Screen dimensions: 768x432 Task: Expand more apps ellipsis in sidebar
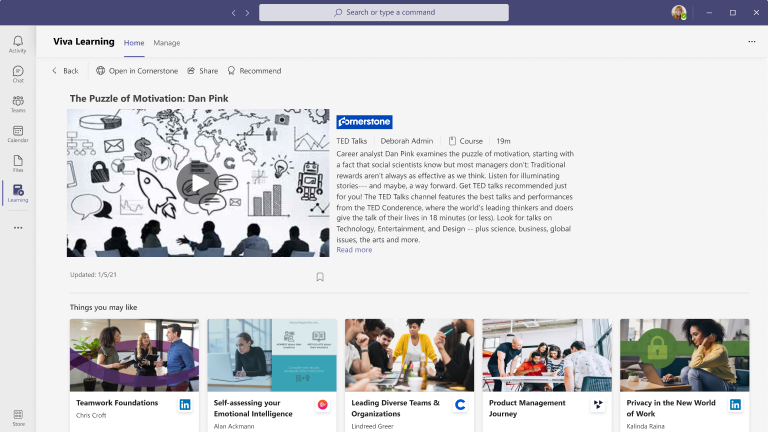(18, 228)
